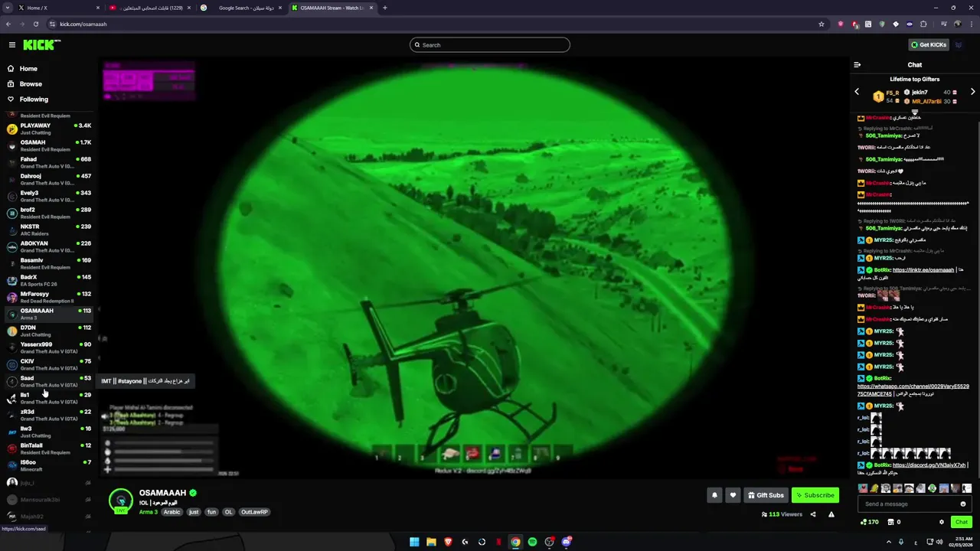Go back using browser back arrow
980x551 pixels.
[x=8, y=24]
